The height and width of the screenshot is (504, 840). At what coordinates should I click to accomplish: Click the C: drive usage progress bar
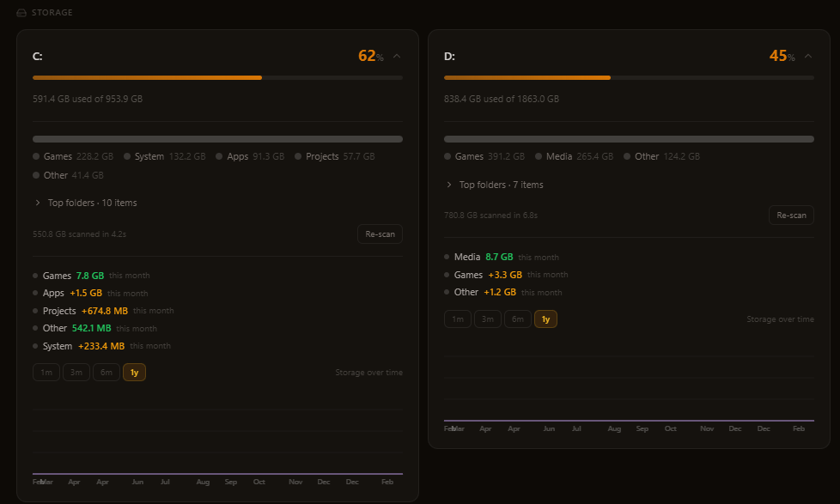(x=217, y=77)
